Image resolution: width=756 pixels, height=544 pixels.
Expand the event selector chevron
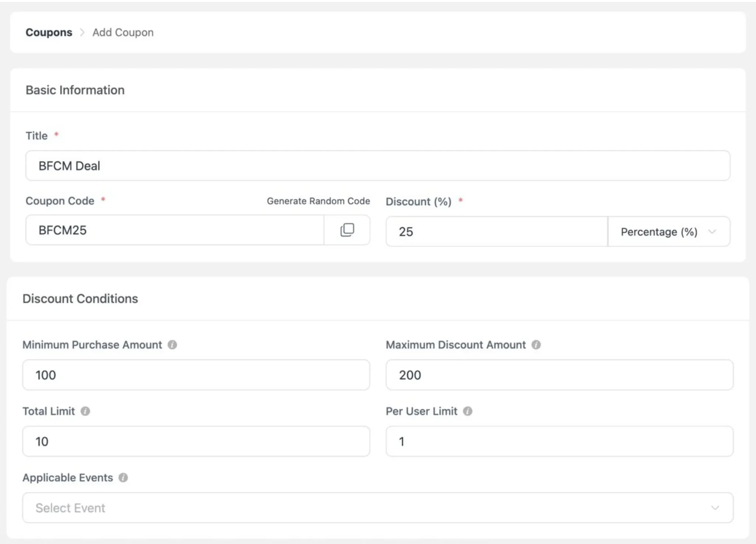click(x=714, y=508)
